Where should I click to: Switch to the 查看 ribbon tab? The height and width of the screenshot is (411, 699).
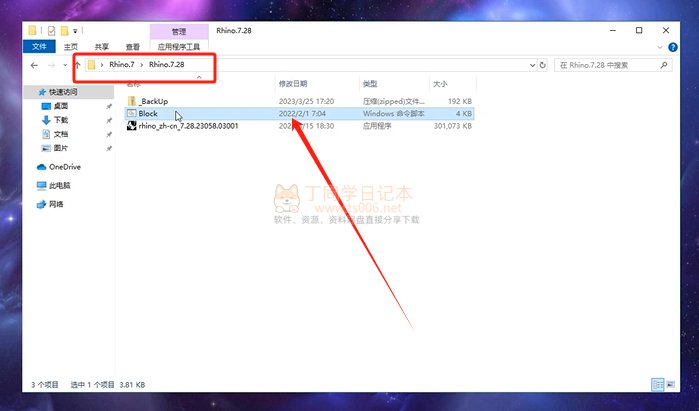(132, 46)
